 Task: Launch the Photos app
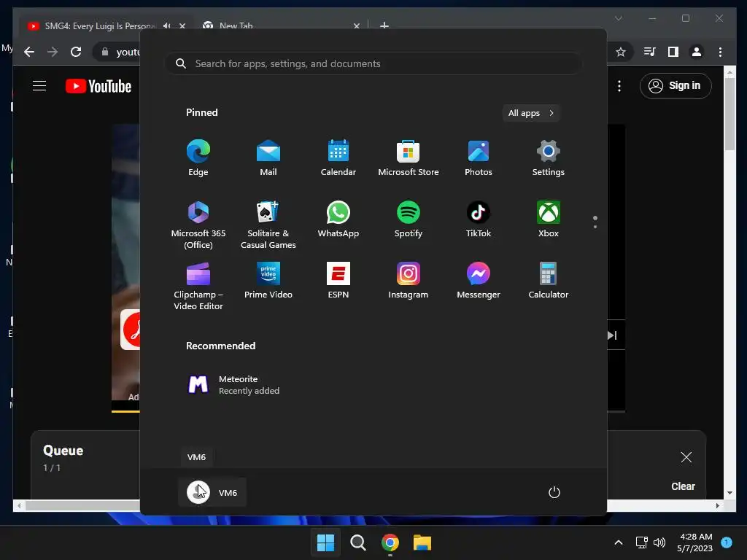479,158
